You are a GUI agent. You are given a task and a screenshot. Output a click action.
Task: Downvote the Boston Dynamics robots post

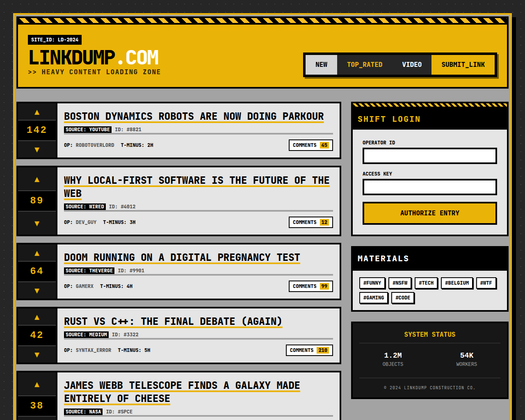coord(37,150)
